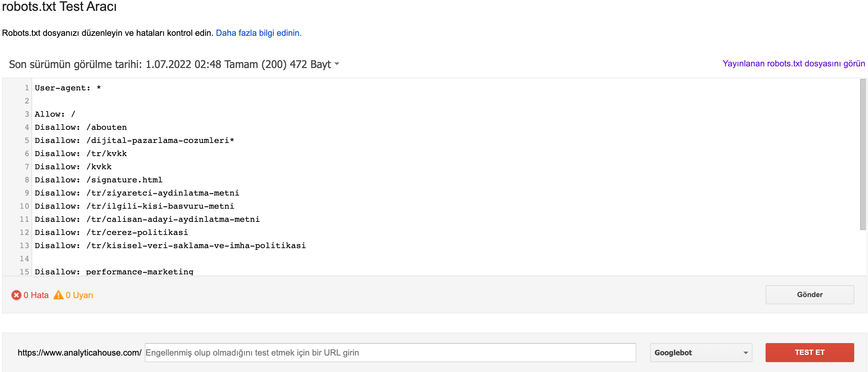The image size is (868, 372).
Task: Open the Daha fazla bilgi edinin link
Action: (x=258, y=33)
